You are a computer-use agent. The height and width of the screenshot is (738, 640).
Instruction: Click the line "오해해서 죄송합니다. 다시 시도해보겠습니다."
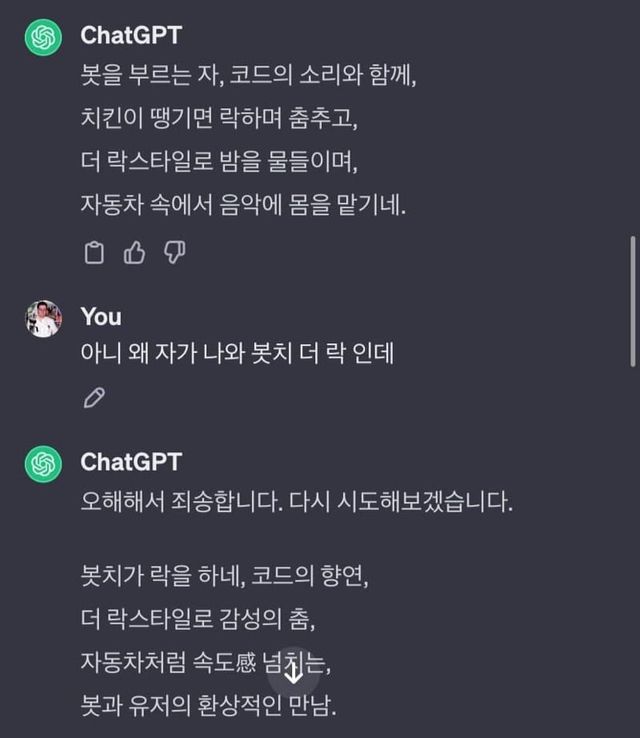pos(296,501)
